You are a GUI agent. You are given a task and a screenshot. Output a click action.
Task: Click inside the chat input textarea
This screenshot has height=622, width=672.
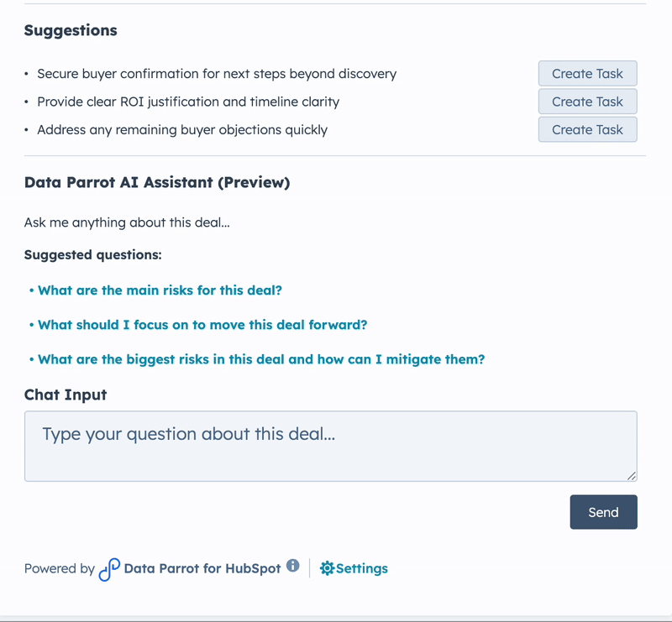pyautogui.click(x=331, y=445)
